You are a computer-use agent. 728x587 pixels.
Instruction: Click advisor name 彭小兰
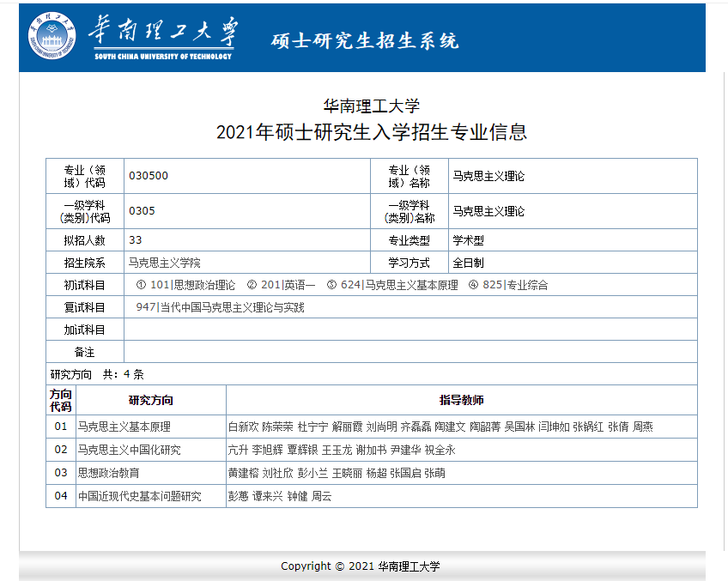click(x=313, y=474)
